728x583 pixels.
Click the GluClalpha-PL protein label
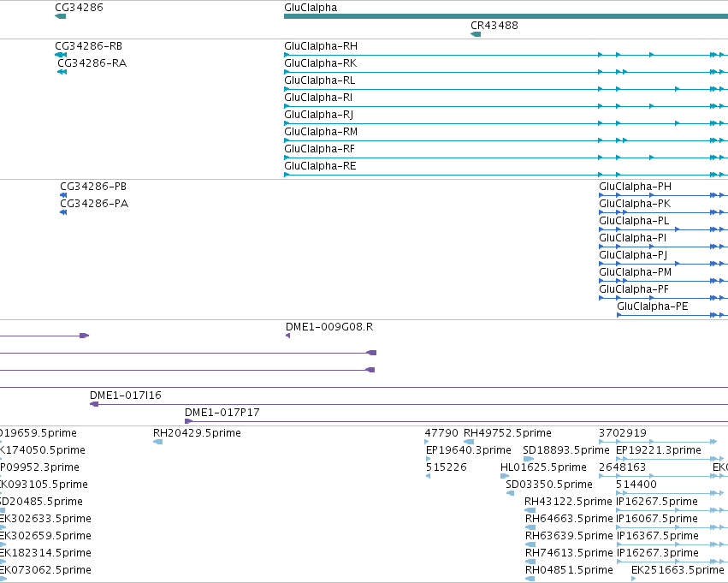click(634, 221)
